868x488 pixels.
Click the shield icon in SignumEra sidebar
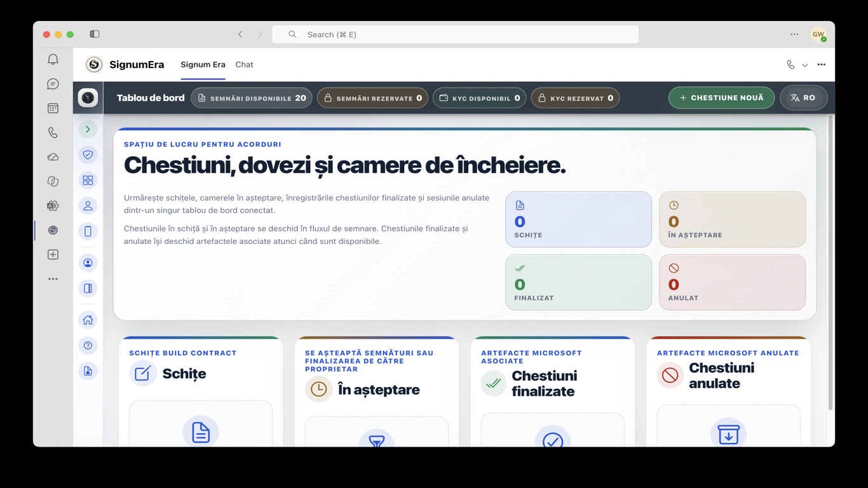88,154
